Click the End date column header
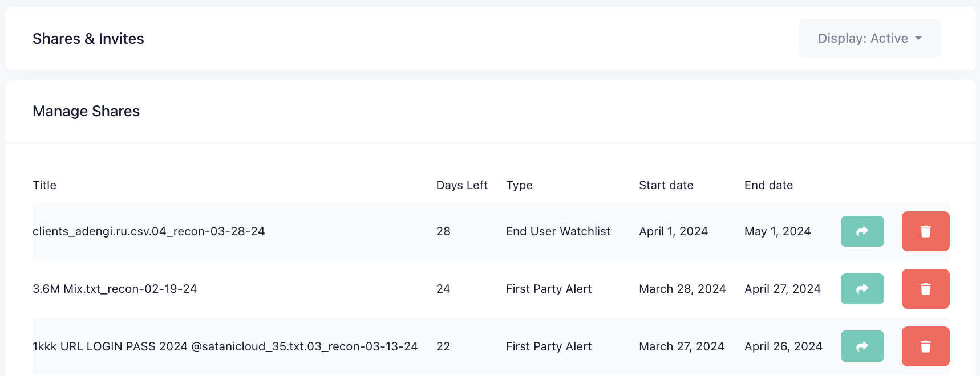 [x=768, y=185]
